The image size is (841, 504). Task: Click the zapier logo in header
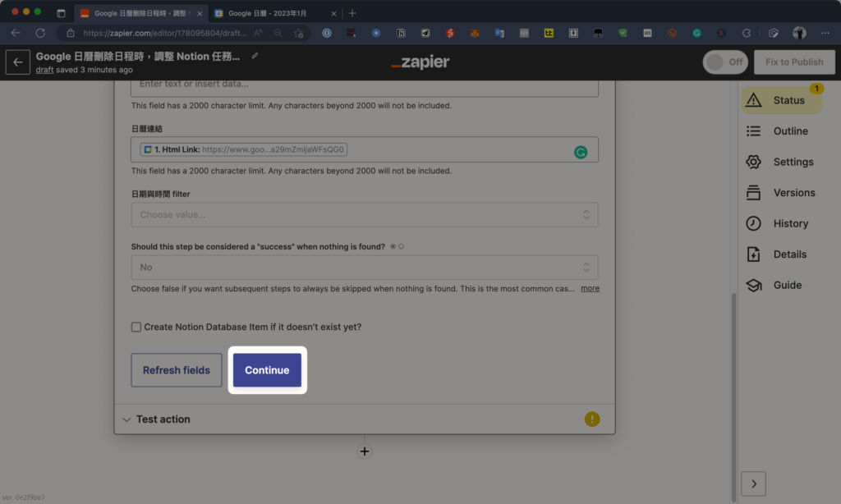420,62
